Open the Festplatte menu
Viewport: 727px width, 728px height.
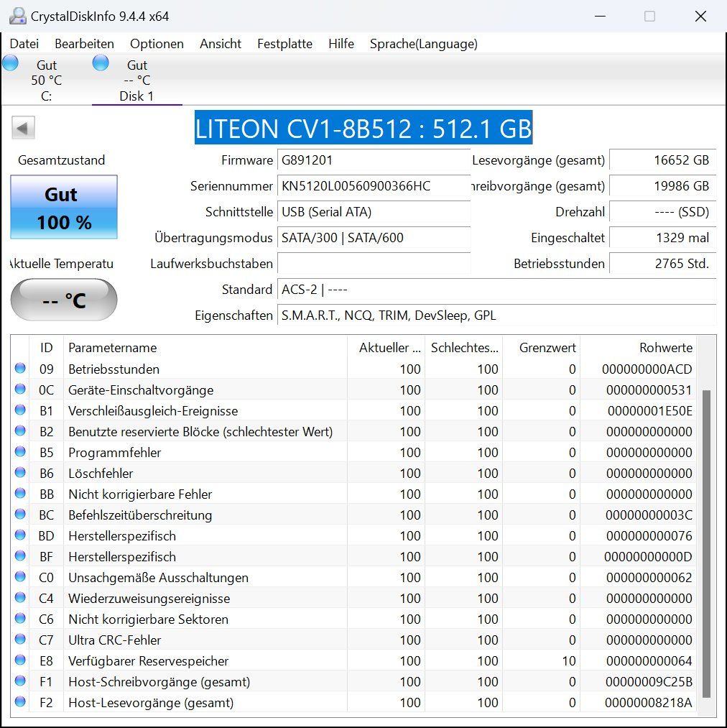click(284, 44)
